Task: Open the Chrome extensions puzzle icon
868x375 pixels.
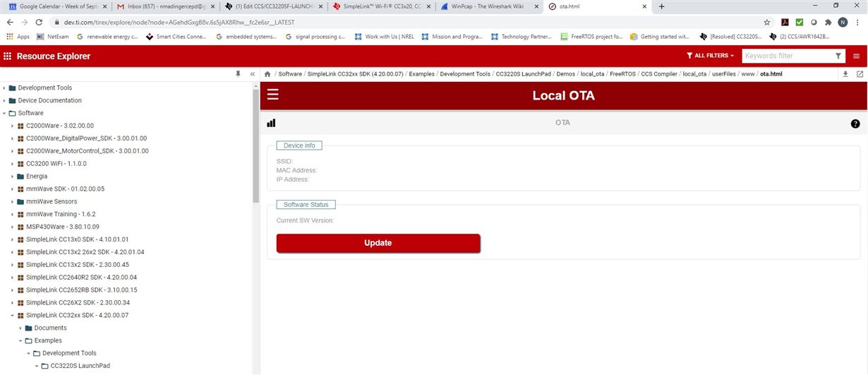Action: click(828, 22)
